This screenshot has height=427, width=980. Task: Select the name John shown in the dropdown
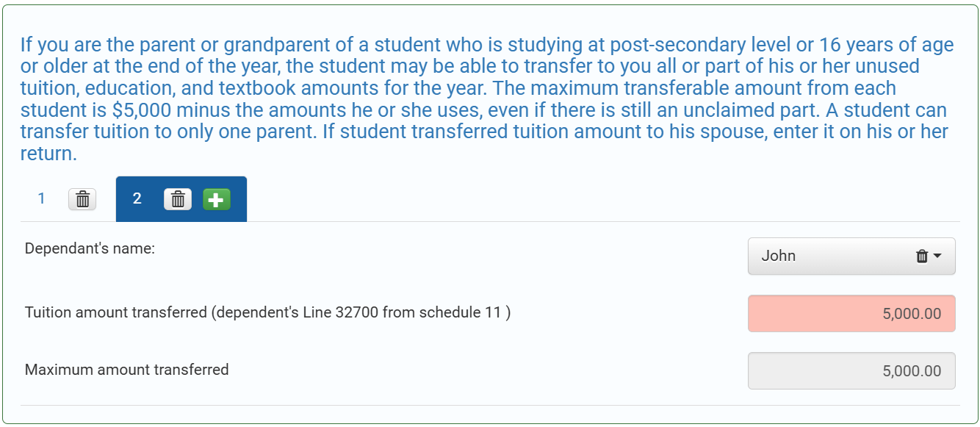coord(779,256)
